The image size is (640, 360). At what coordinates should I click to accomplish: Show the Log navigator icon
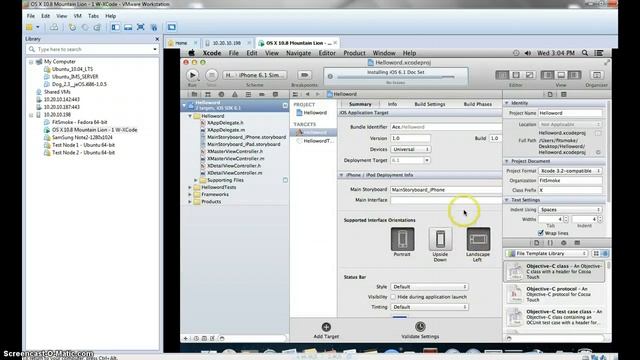point(275,94)
